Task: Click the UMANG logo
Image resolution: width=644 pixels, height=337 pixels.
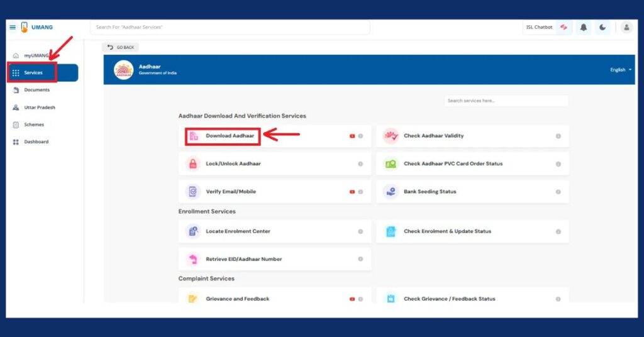Action: point(37,27)
